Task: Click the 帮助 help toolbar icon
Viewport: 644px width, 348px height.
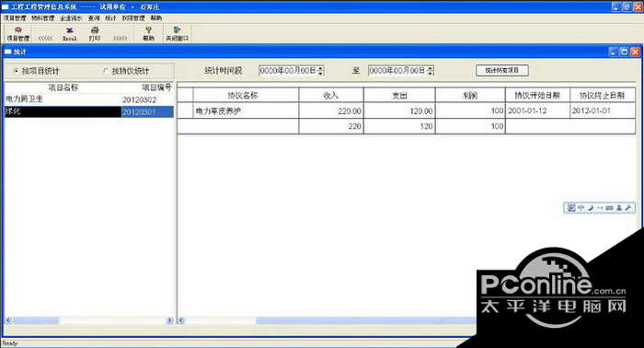Action: [148, 34]
